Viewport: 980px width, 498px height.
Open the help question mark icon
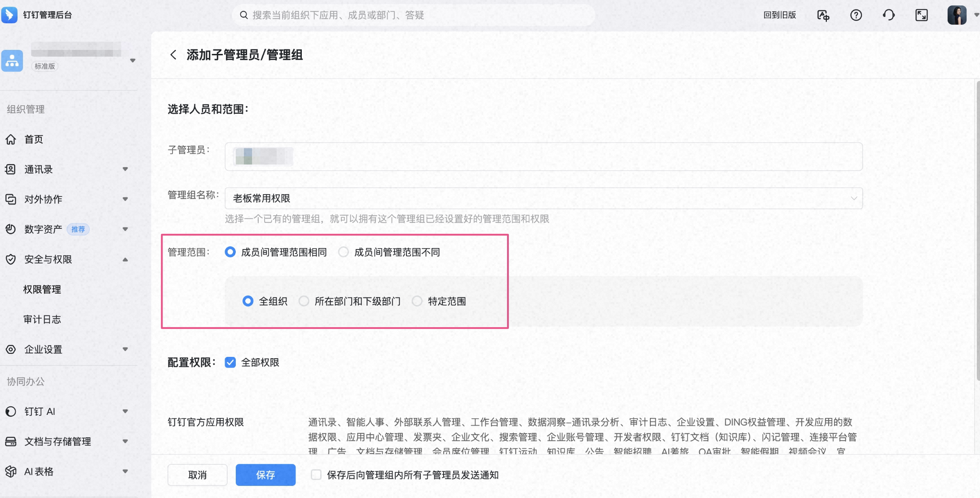(x=856, y=15)
